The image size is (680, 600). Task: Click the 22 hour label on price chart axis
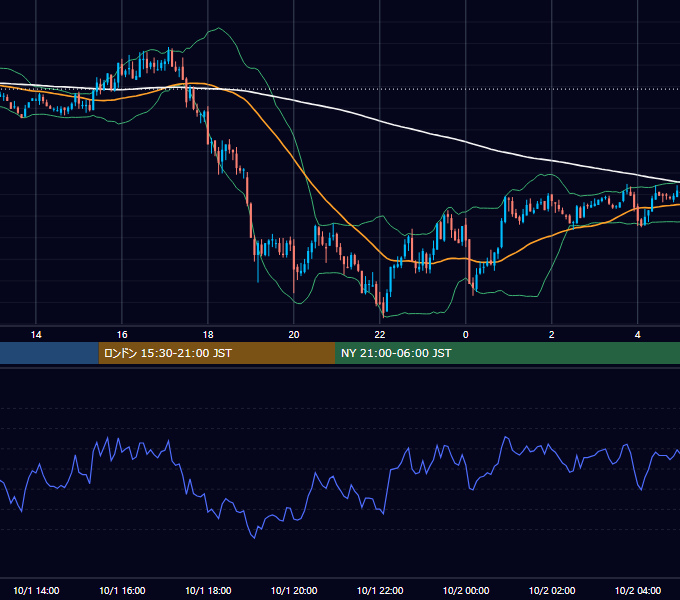379,335
